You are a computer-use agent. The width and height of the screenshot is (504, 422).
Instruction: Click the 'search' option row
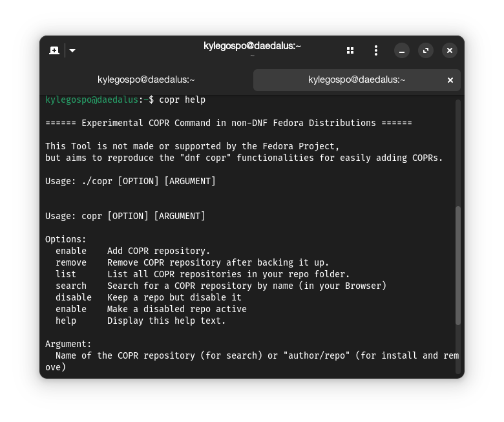point(221,286)
